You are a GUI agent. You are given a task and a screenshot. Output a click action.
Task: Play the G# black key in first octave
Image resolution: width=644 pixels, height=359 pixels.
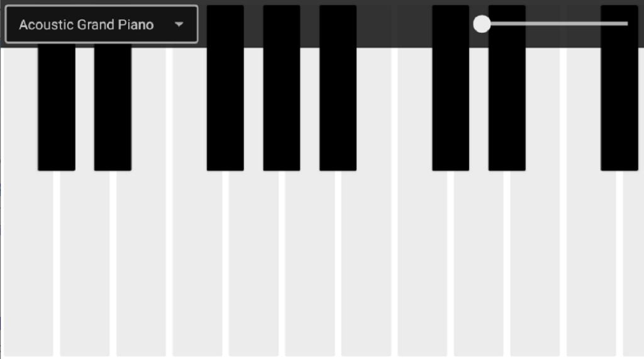point(282,88)
